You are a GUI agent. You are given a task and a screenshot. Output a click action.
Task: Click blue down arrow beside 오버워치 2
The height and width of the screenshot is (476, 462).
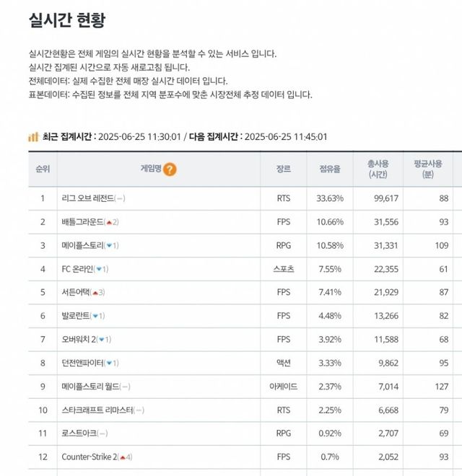[102, 340]
